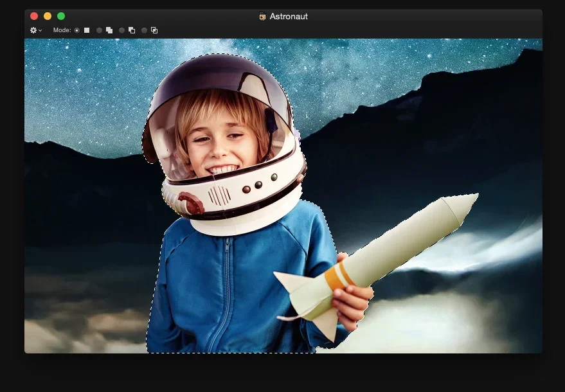Select the Subtract mode radio button
The image size is (565, 392).
point(121,30)
